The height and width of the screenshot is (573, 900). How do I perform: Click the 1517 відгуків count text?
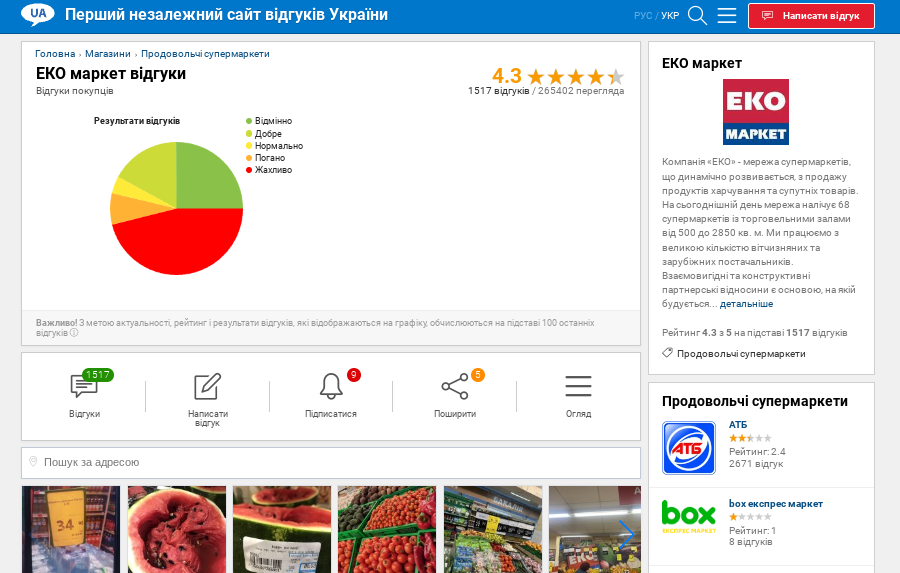point(498,91)
